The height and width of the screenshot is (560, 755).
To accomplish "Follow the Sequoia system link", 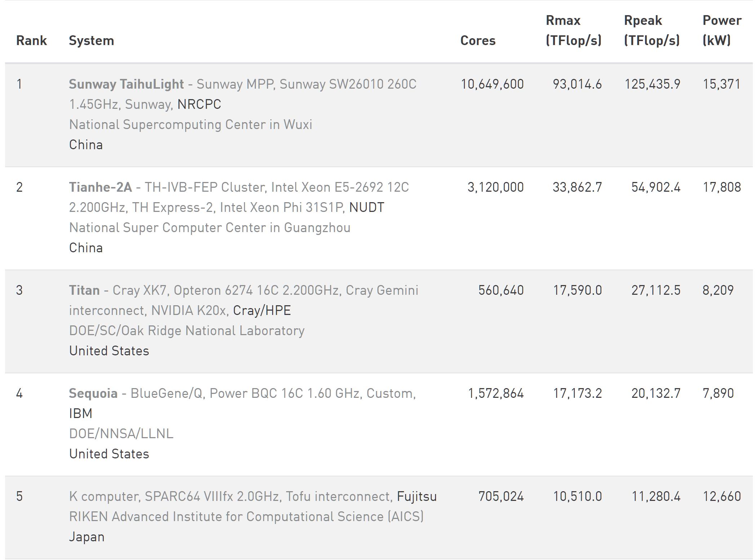I will (93, 394).
